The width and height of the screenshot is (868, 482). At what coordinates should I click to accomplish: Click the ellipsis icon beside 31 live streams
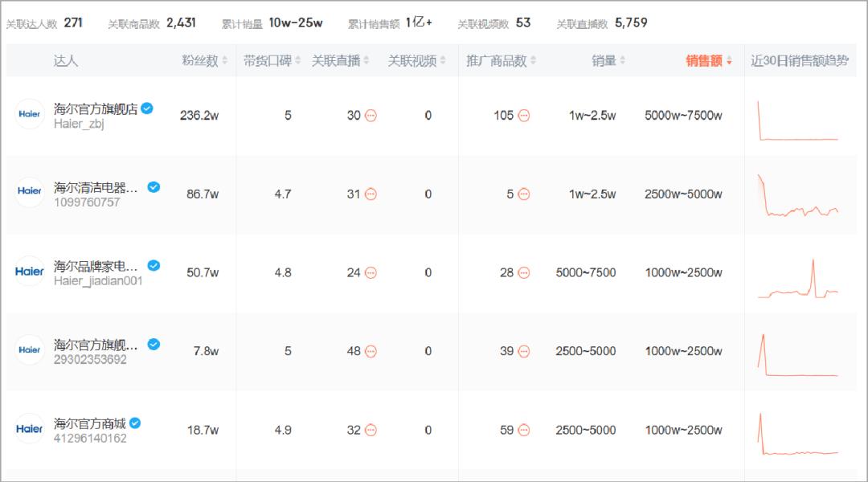pos(371,194)
